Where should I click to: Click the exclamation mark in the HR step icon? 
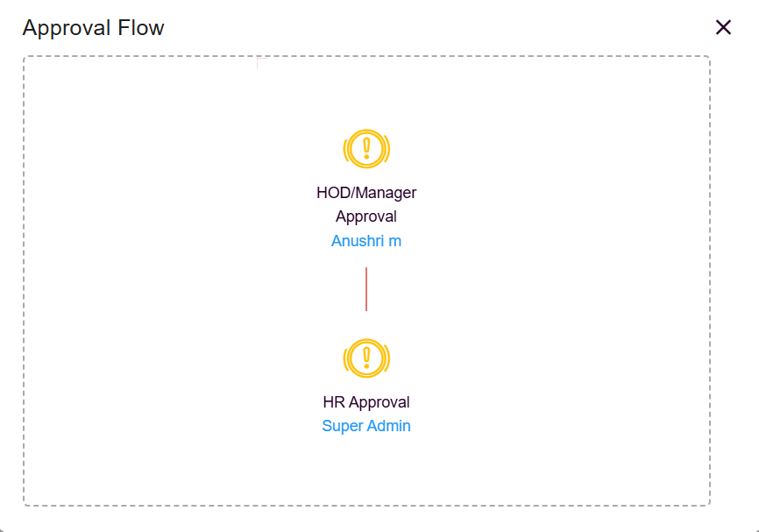point(366,358)
